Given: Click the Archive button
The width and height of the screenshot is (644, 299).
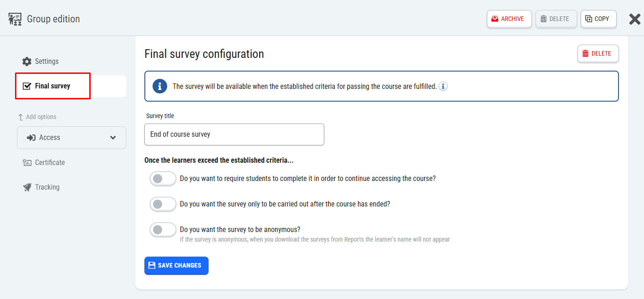Looking at the screenshot, I should tap(509, 19).
